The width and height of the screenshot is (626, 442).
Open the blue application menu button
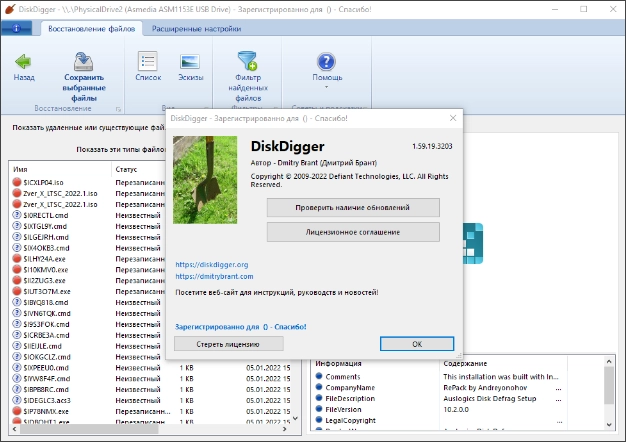[20, 27]
